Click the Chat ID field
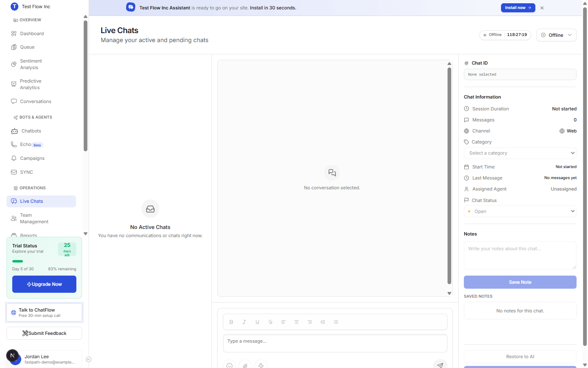 (x=520, y=74)
